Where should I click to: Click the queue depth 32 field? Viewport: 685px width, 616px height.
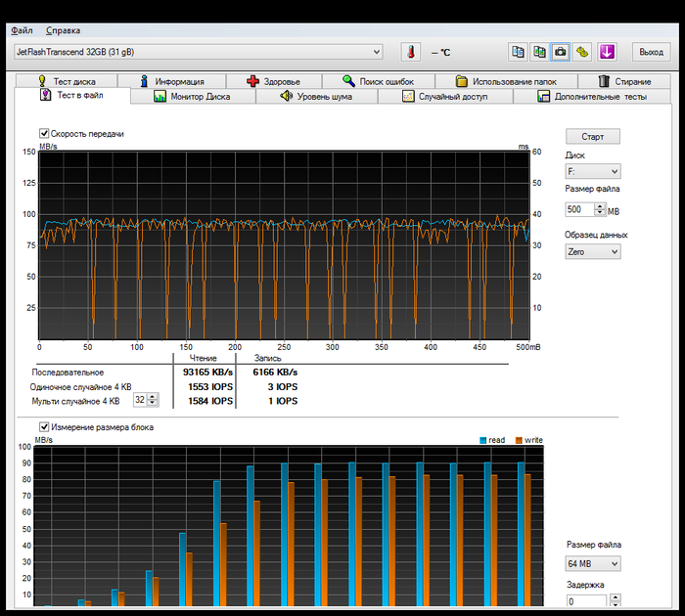click(140, 400)
